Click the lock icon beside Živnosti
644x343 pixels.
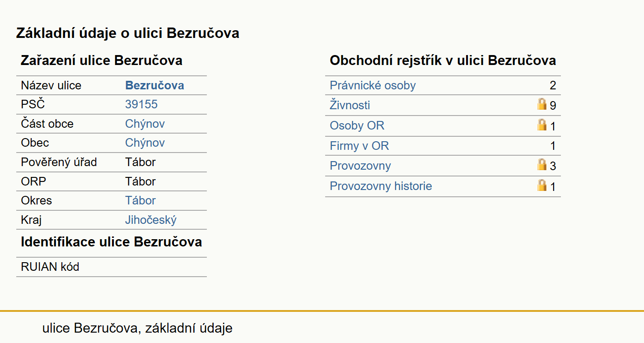point(542,105)
